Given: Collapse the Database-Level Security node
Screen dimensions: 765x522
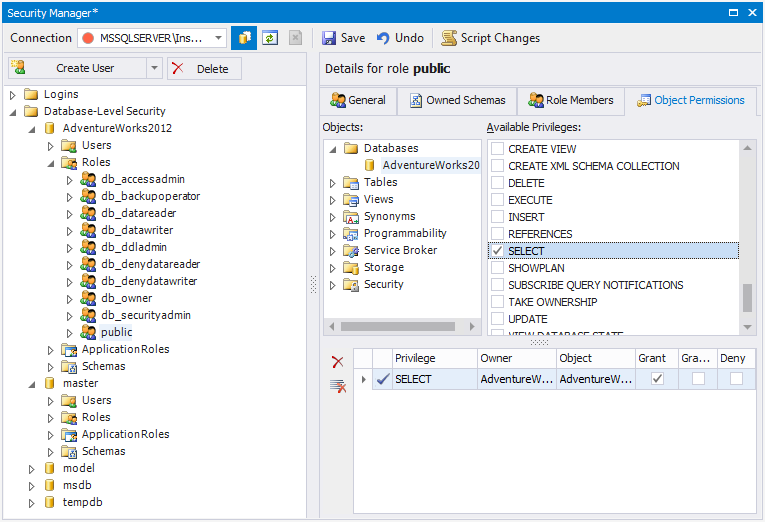Looking at the screenshot, I should tap(13, 112).
